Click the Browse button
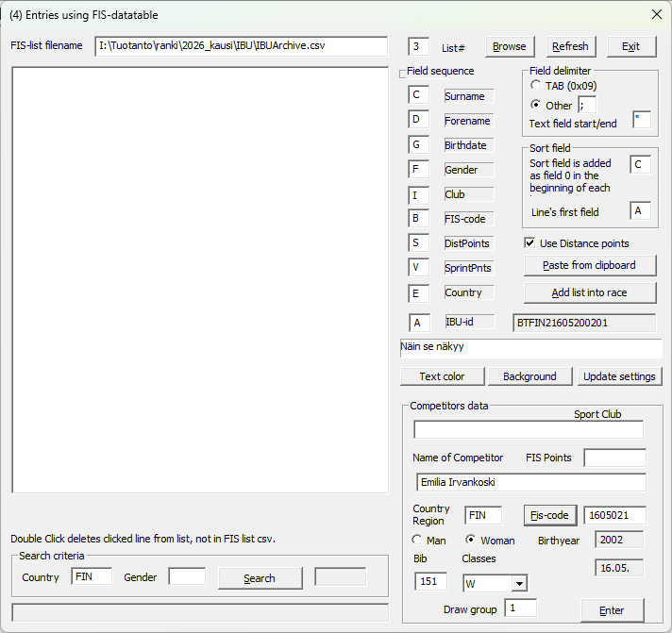 click(x=510, y=46)
